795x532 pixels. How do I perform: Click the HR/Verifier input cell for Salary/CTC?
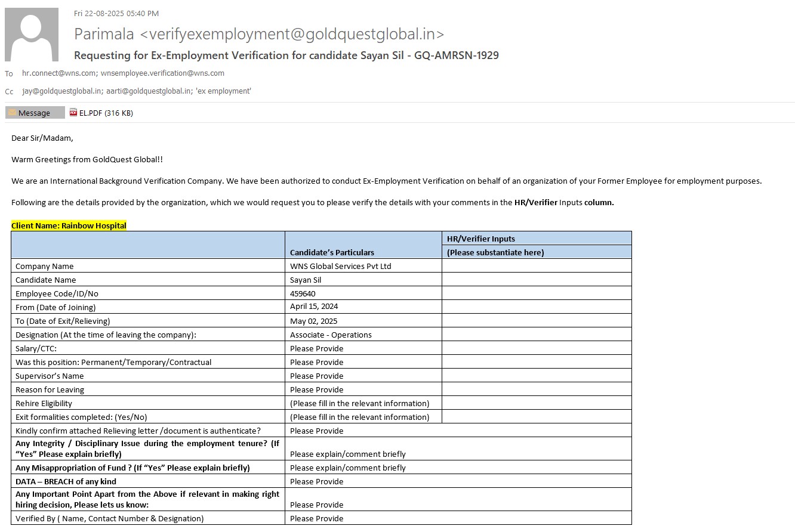click(x=536, y=348)
